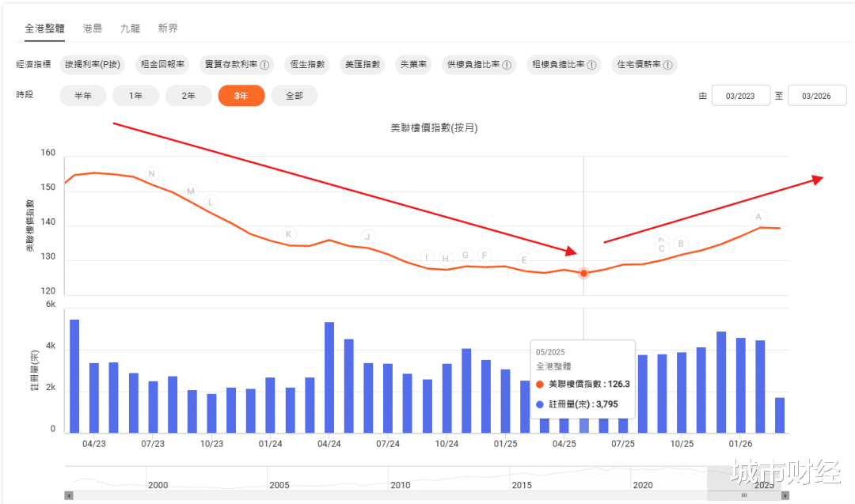Switch to the 全港整體 tab
Viewport: 855px width, 504px height.
tap(44, 28)
